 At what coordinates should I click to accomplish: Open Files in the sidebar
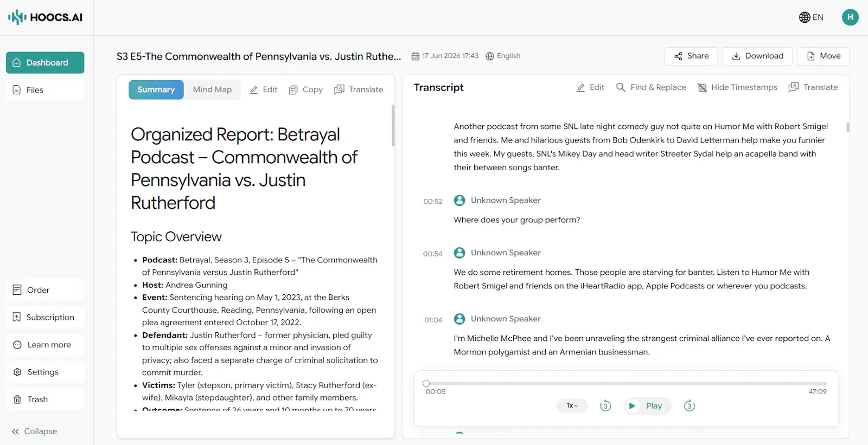pos(45,90)
